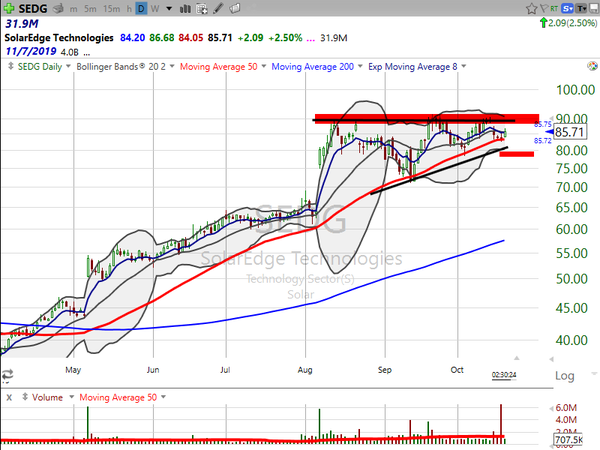Open the Bollinger Bands 20 2 label
Screen dimensions: 600x450
point(121,67)
